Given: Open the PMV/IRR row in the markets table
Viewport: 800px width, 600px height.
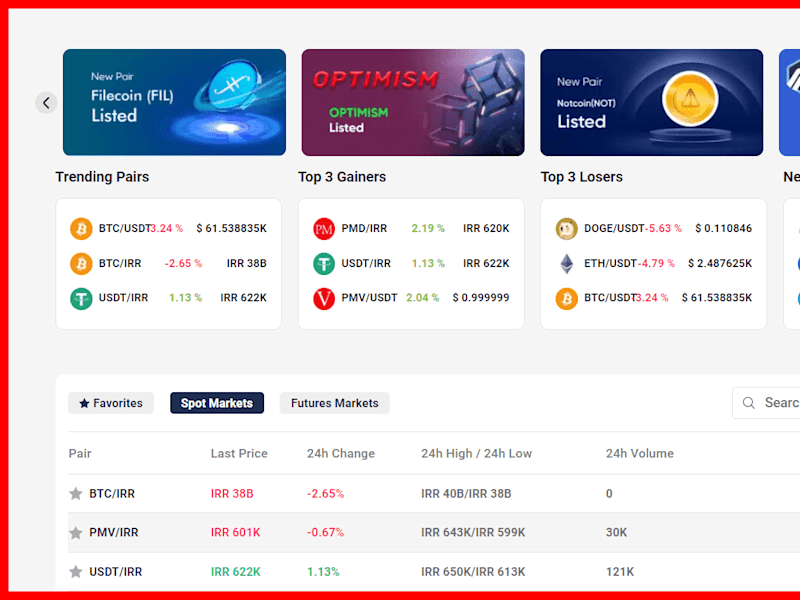Looking at the screenshot, I should 434,533.
